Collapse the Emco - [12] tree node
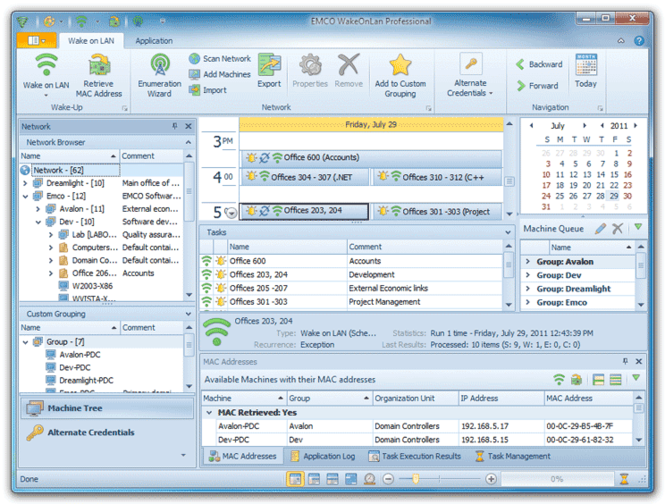The image size is (665, 504). [x=25, y=196]
